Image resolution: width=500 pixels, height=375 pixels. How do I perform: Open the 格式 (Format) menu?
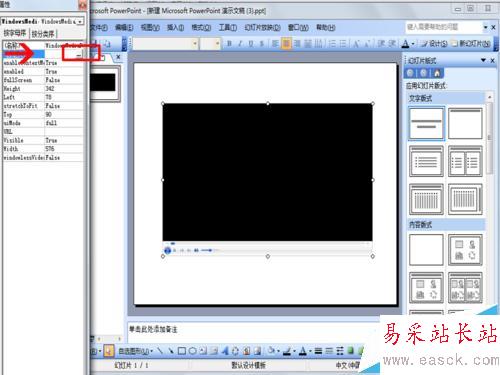[x=201, y=28]
